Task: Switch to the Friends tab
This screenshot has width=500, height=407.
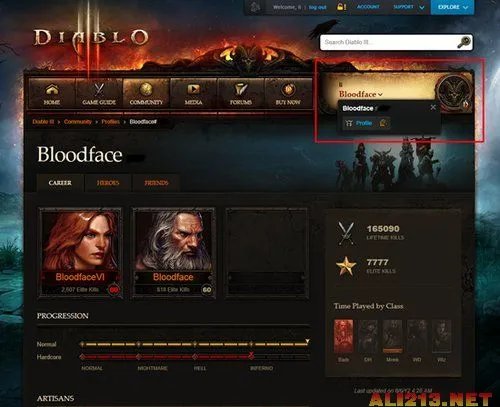Action: pyautogui.click(x=156, y=183)
